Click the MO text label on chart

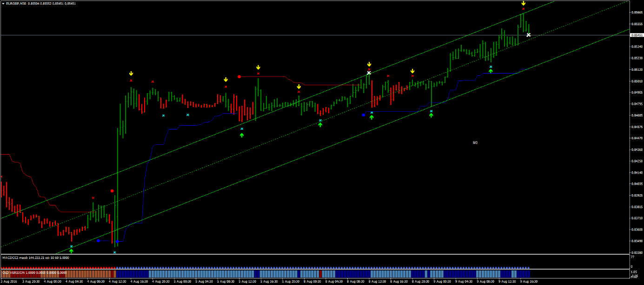point(475,143)
